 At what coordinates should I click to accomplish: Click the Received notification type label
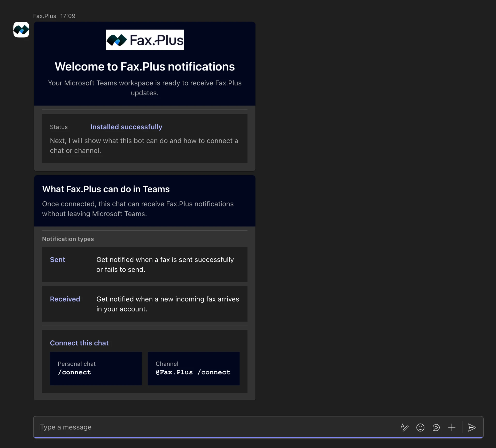point(65,299)
